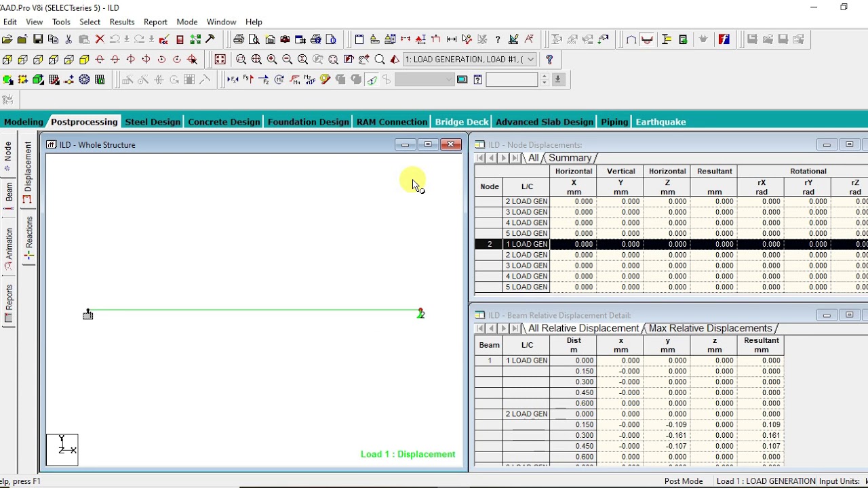This screenshot has height=488, width=868.
Task: Click the Fz force display icon
Action: (x=264, y=80)
